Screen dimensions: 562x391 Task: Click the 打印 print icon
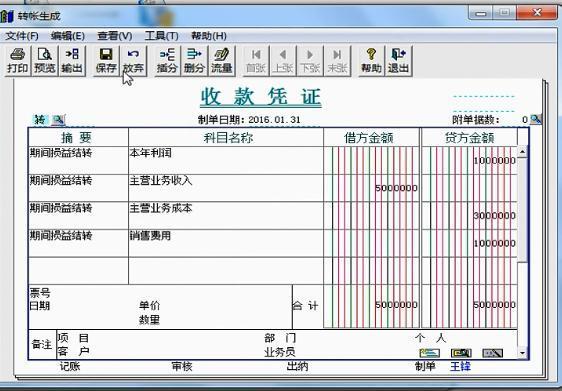tap(18, 61)
